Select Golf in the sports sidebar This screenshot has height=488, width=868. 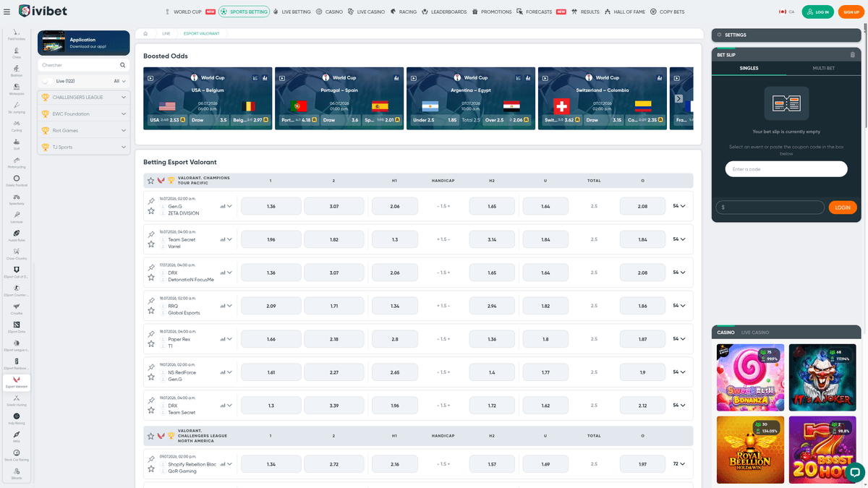pyautogui.click(x=17, y=145)
